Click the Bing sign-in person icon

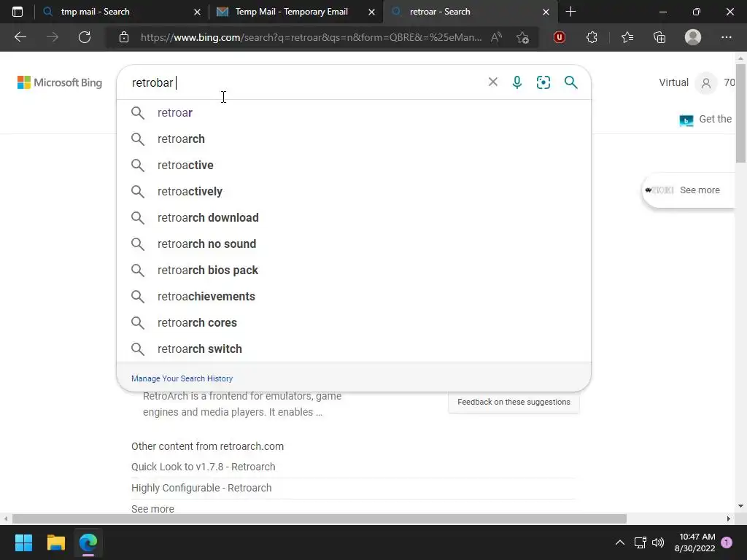(x=706, y=83)
